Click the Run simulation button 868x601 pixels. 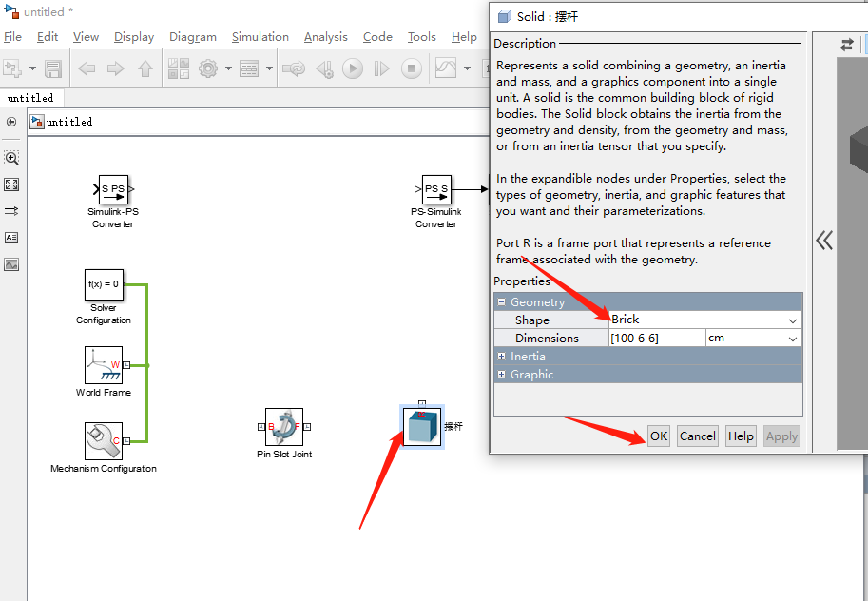click(352, 68)
